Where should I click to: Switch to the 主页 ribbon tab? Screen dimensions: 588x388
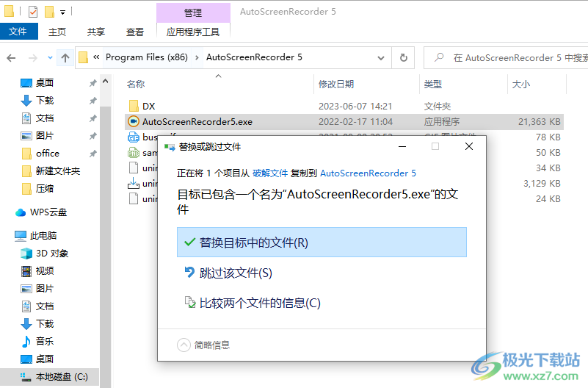pyautogui.click(x=57, y=32)
